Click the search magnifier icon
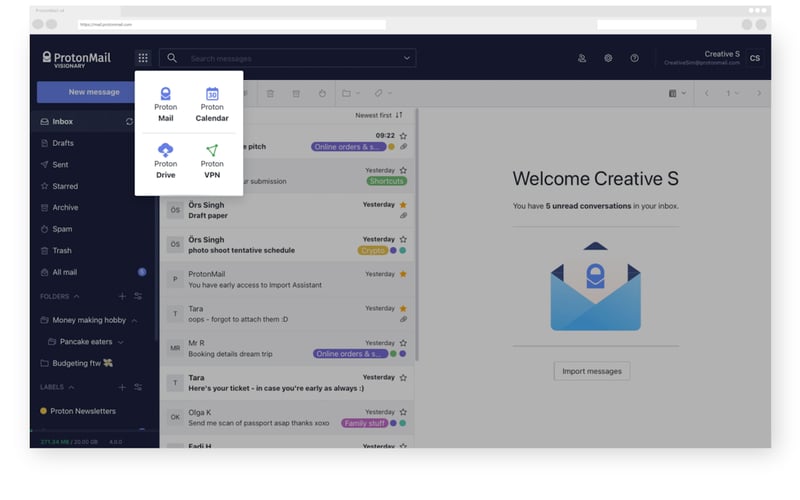Viewport: 800px width, 500px height. point(172,58)
